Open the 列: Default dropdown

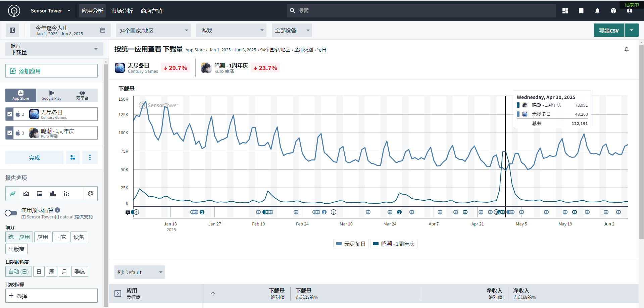140,272
